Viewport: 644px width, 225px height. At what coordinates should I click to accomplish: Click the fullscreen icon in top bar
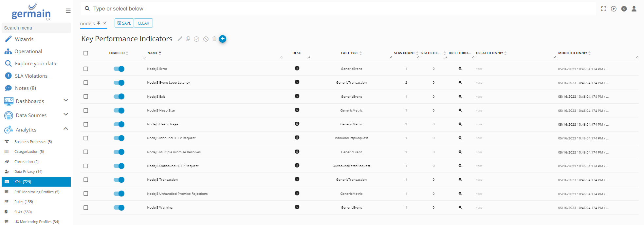tap(603, 9)
